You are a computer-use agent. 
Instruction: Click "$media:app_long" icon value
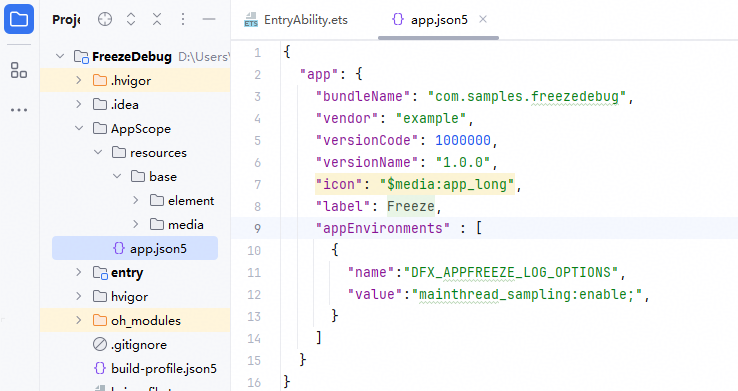click(x=447, y=184)
